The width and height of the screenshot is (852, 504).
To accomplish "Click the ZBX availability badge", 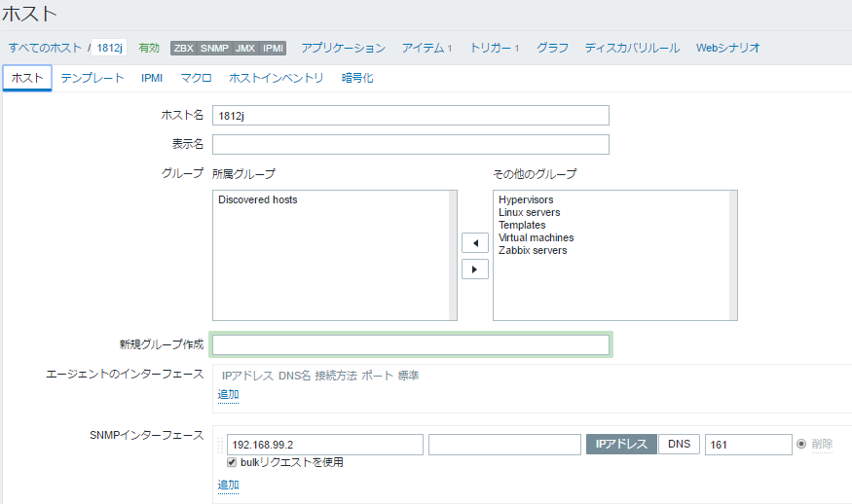I will (x=184, y=48).
